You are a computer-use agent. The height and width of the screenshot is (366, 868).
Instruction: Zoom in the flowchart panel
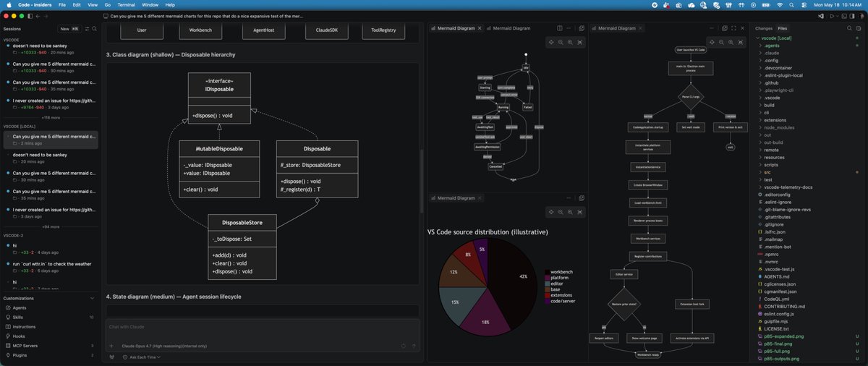(x=731, y=42)
